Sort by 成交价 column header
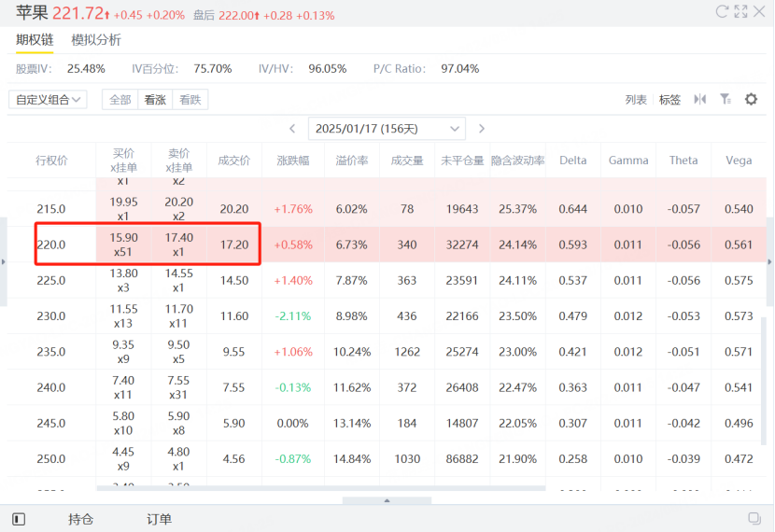Viewport: 775px width, 532px height. coord(234,161)
